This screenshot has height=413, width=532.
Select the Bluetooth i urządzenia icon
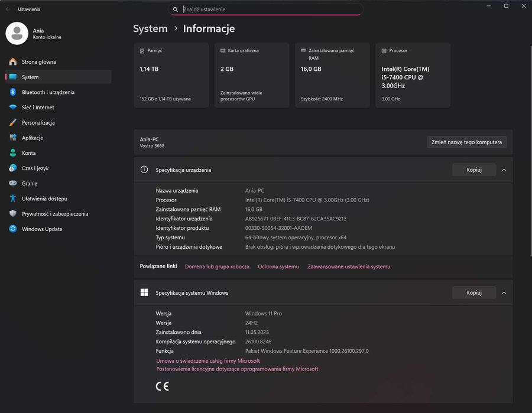[13, 92]
